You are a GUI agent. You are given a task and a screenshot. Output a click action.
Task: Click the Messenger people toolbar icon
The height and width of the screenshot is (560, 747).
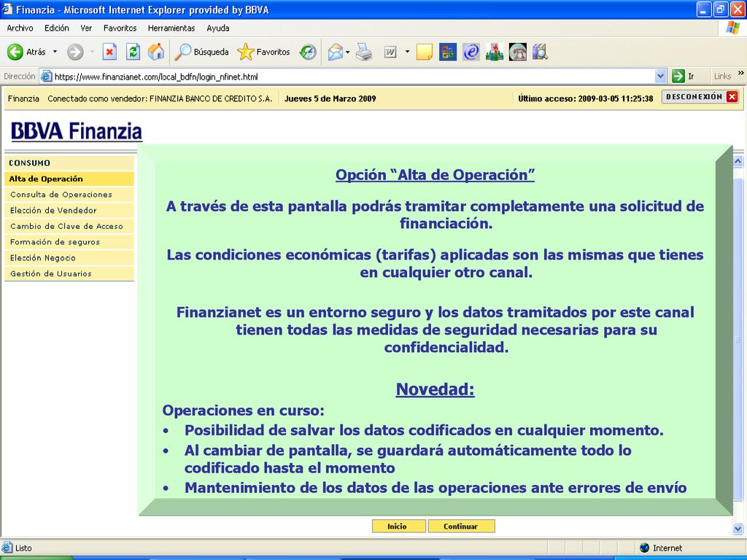[x=495, y=52]
